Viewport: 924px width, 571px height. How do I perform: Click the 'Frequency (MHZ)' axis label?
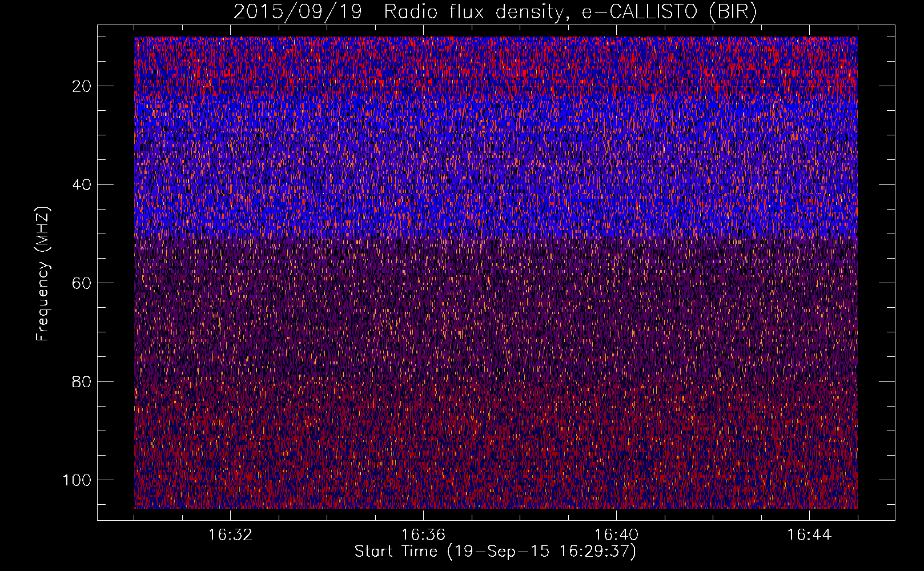pos(43,274)
